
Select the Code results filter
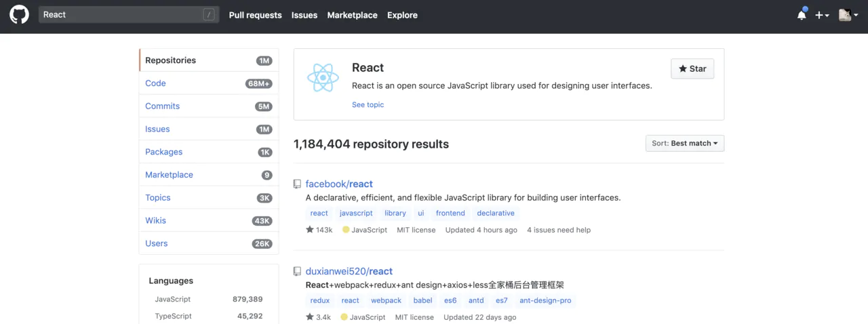point(209,83)
